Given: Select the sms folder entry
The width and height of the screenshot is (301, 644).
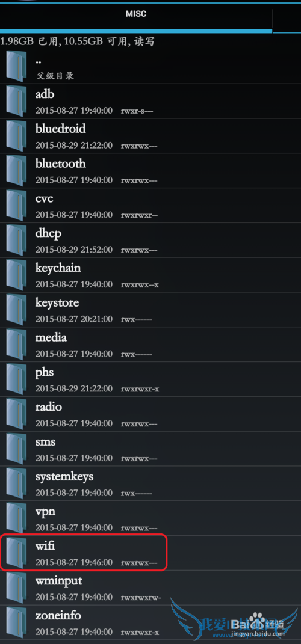Looking at the screenshot, I should point(150,449).
